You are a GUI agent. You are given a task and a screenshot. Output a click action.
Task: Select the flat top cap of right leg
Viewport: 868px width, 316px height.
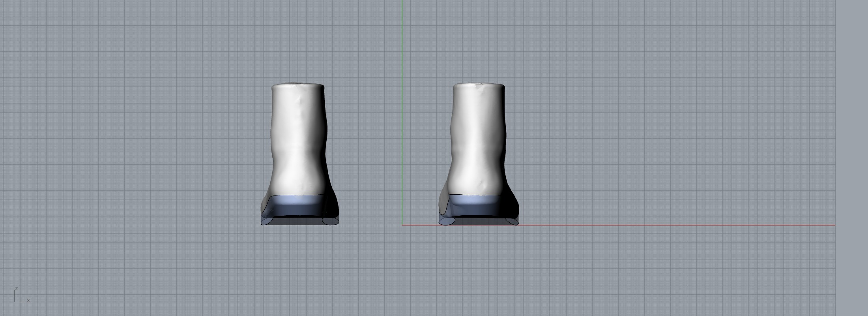479,84
